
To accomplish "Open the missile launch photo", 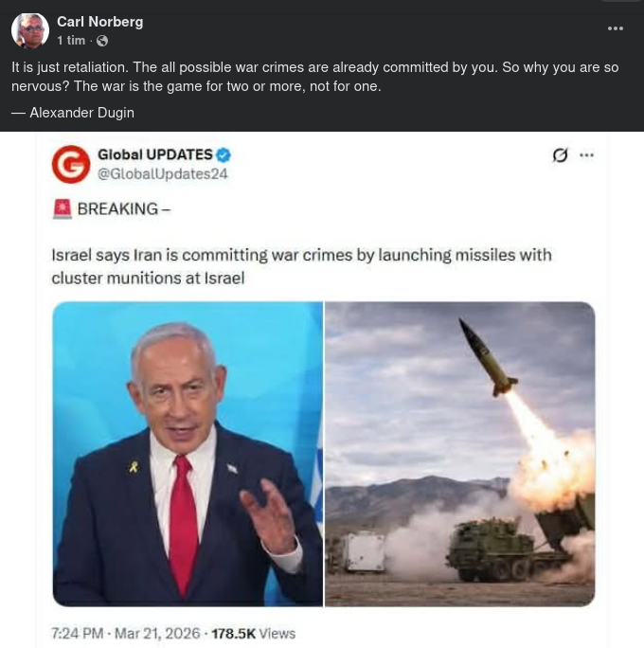I will tap(459, 454).
